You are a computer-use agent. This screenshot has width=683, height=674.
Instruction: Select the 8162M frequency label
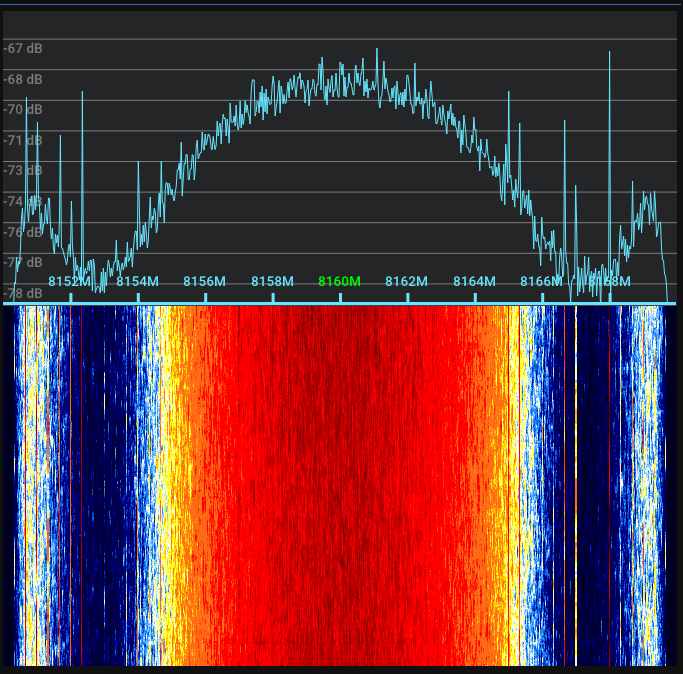point(406,281)
